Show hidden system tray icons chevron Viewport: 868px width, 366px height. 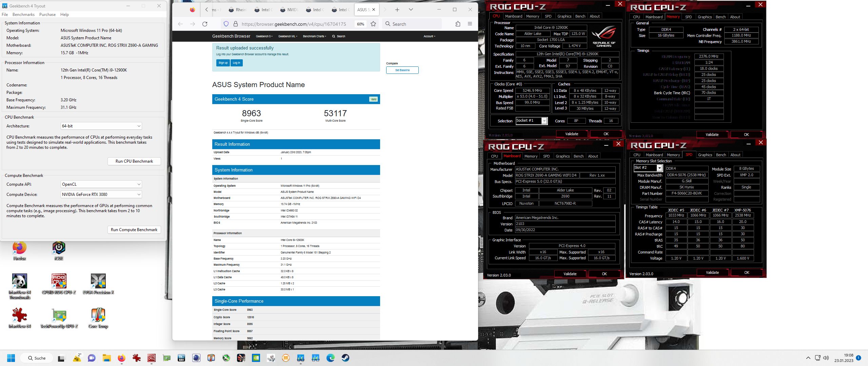(x=808, y=358)
